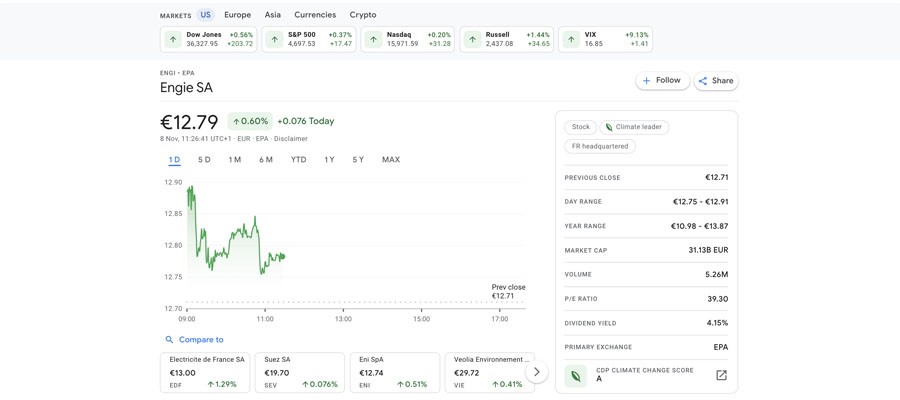Click the price line endpoint on chart
The width and height of the screenshot is (900, 400).
click(x=283, y=257)
